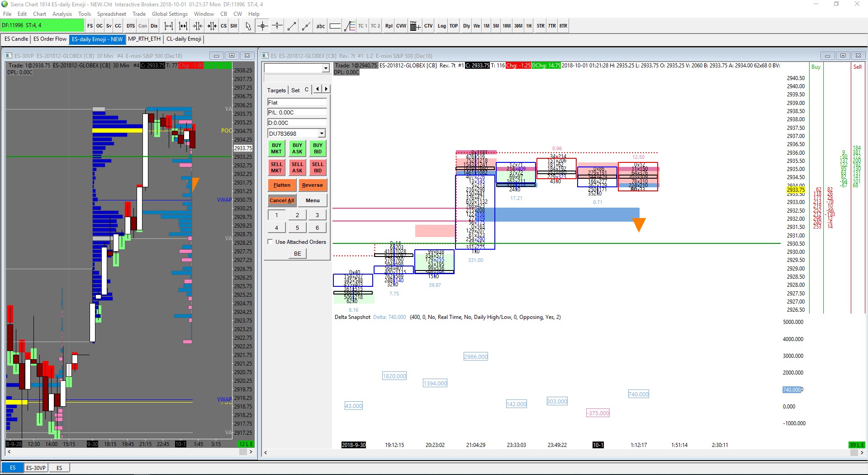Image resolution: width=868 pixels, height=475 pixels.
Task: Switch to the CL-daily Emoji tab
Action: coord(184,39)
